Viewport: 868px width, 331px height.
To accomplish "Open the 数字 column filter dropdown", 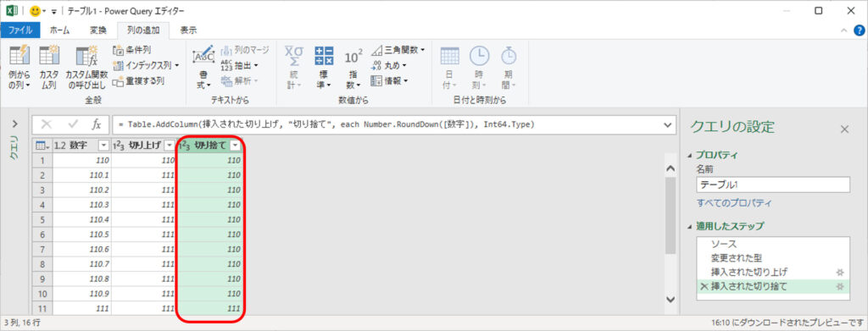I will 103,146.
